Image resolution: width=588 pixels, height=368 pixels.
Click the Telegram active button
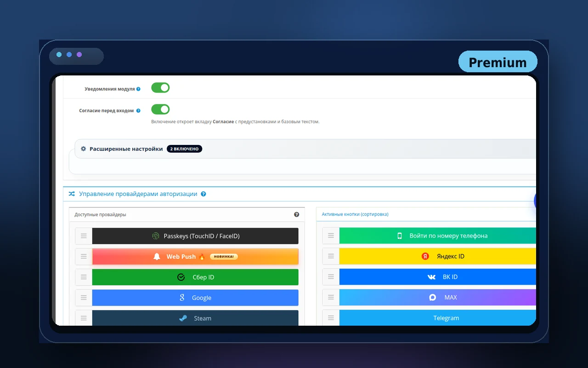tap(437, 318)
